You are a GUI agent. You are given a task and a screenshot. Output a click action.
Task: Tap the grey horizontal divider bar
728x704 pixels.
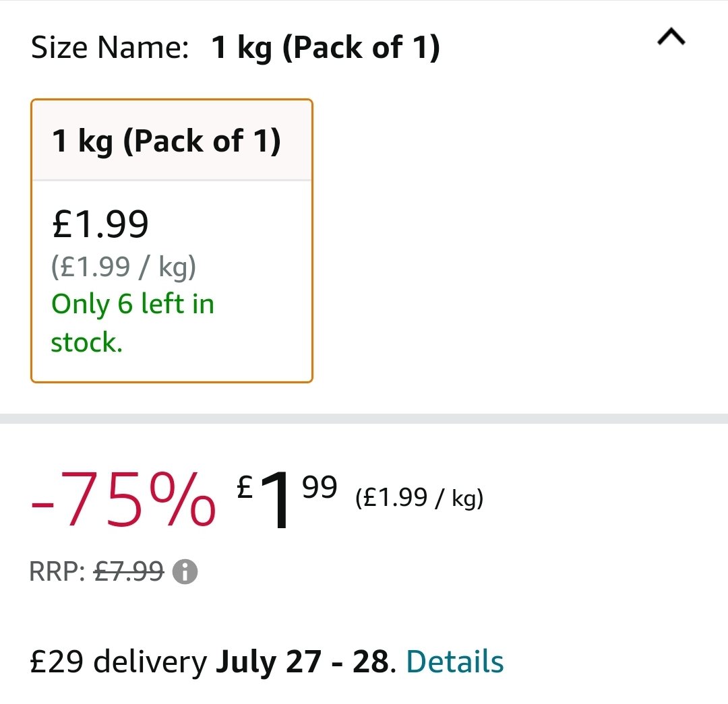pos(364,418)
